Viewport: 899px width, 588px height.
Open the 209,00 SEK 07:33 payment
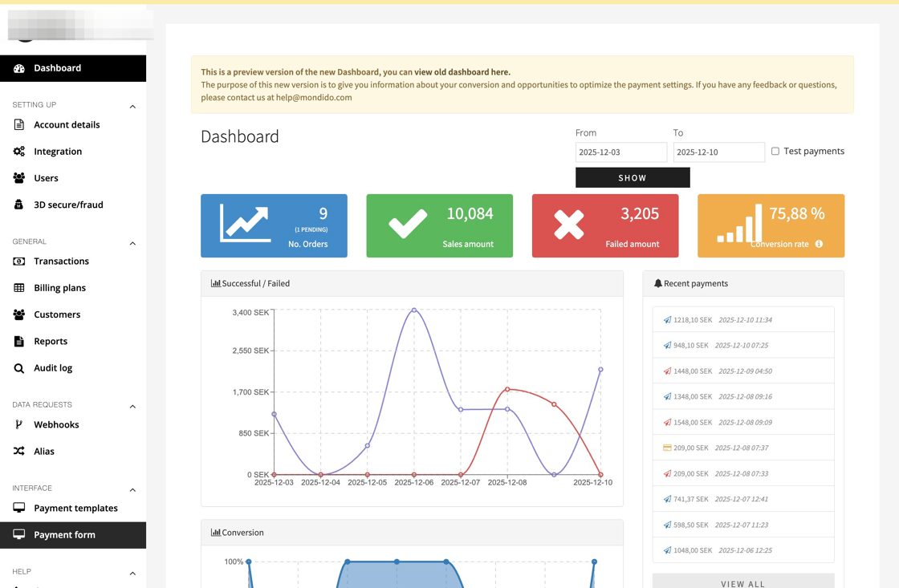point(743,473)
